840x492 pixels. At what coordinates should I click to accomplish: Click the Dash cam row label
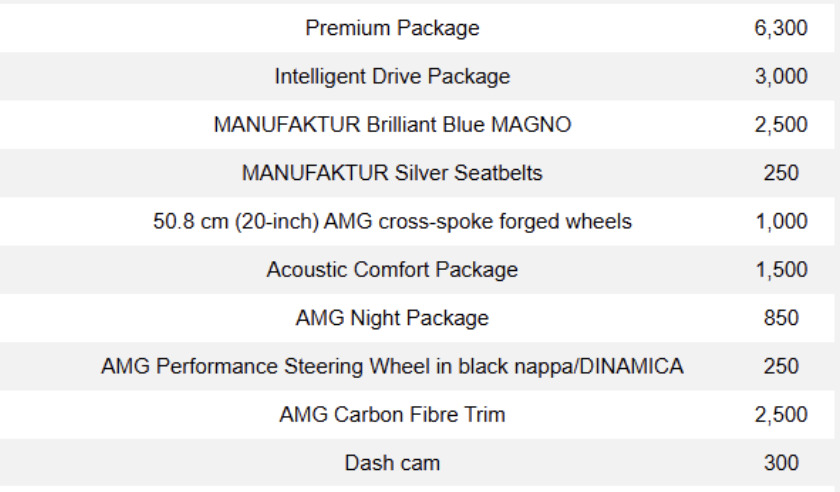pyautogui.click(x=392, y=463)
